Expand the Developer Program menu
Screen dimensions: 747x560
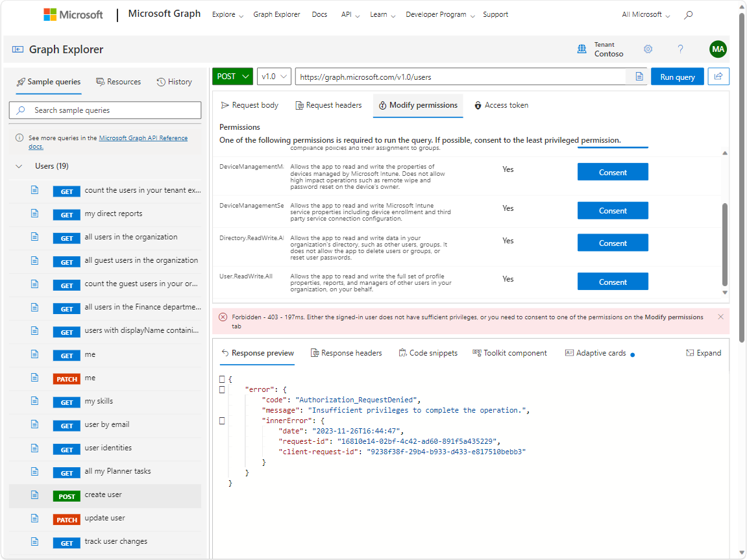point(440,15)
